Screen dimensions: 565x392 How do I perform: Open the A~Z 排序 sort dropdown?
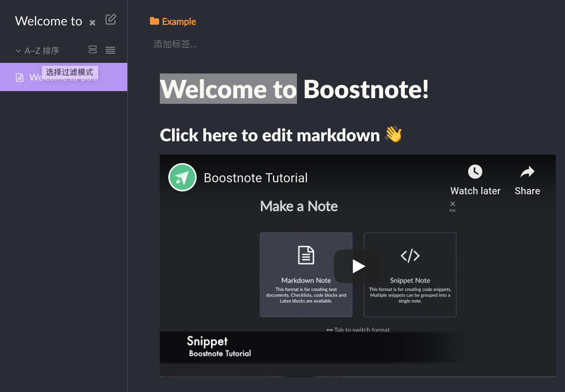37,51
